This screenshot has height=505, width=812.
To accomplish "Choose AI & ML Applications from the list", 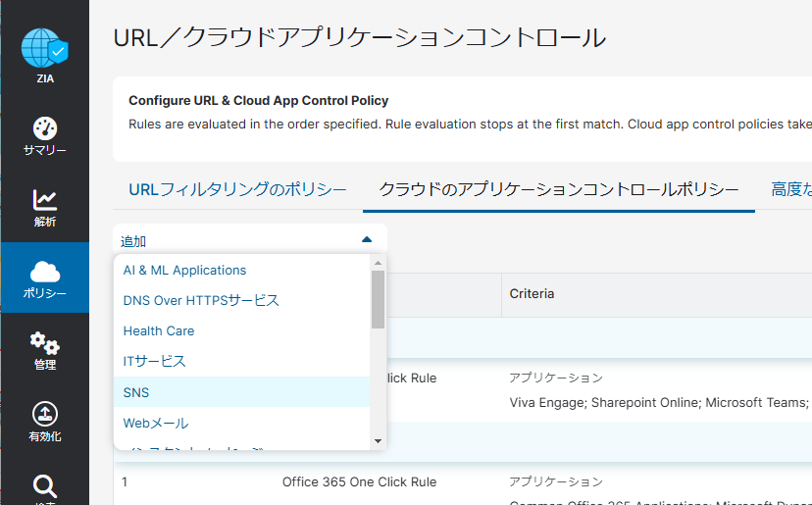I will pos(242,271).
